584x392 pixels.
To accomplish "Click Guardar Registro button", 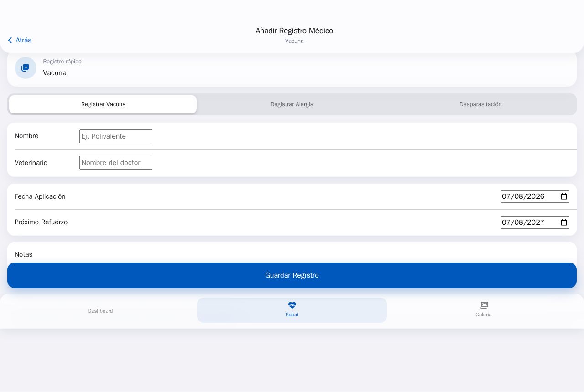I will point(292,275).
